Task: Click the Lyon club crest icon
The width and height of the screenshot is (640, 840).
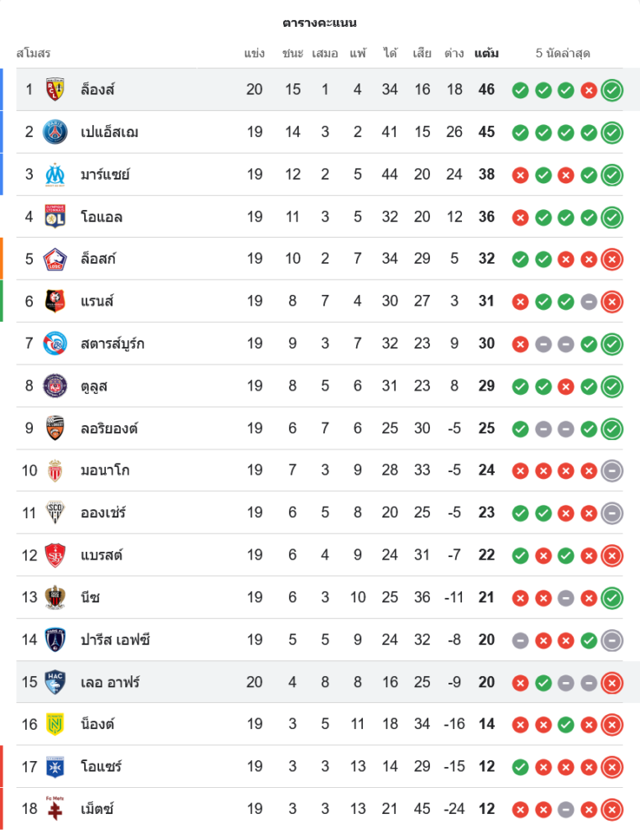Action: pos(55,217)
